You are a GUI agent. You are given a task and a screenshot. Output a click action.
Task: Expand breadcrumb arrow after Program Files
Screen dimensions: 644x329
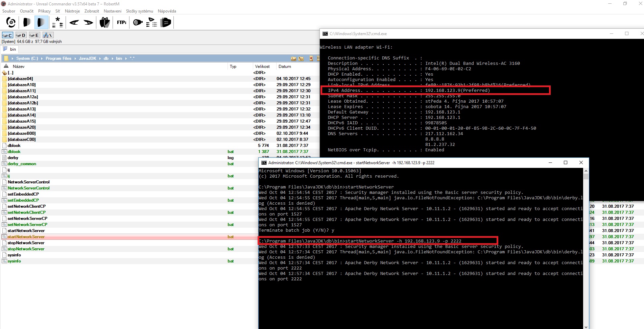(x=75, y=58)
